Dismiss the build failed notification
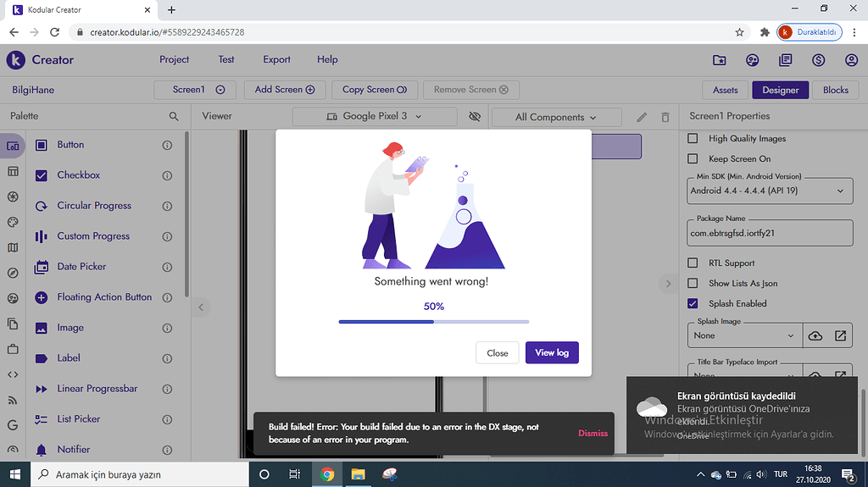The image size is (868, 487). (x=593, y=433)
